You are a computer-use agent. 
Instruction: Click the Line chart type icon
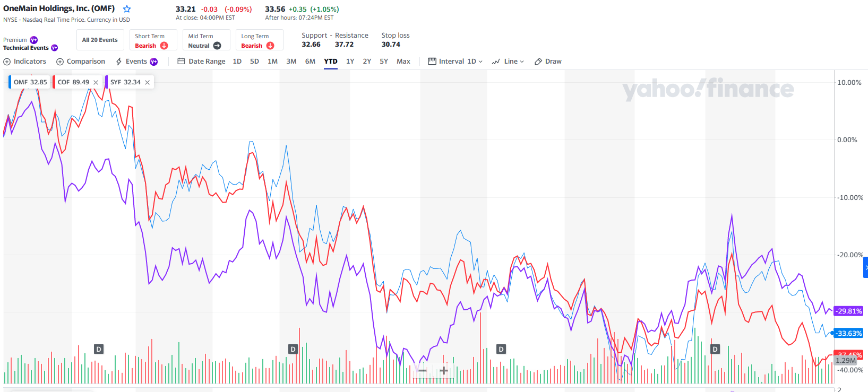(496, 62)
